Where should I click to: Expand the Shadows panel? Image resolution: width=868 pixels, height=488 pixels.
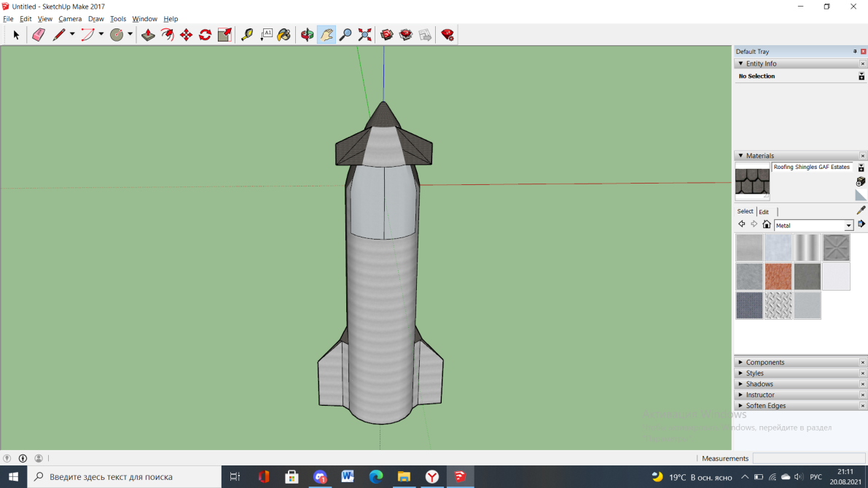coord(759,384)
